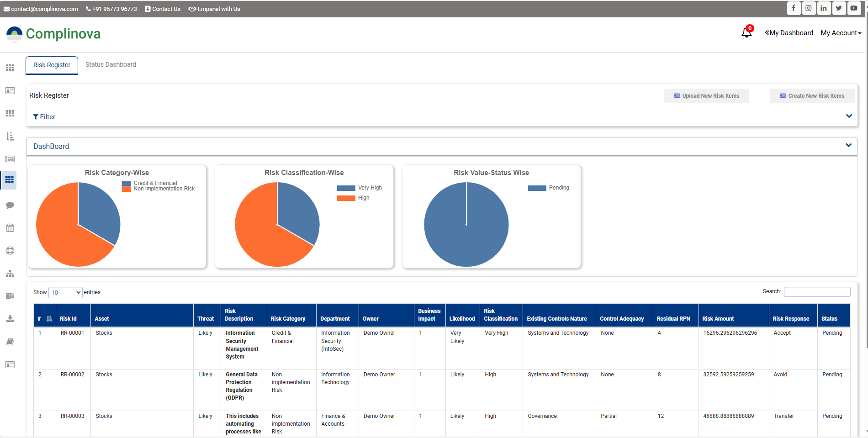Image resolution: width=868 pixels, height=438 pixels.
Task: Click the download sidebar icon
Action: coord(10,319)
